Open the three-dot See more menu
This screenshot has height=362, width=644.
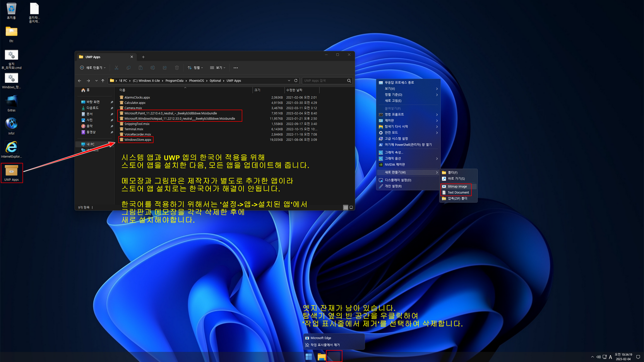click(x=236, y=68)
